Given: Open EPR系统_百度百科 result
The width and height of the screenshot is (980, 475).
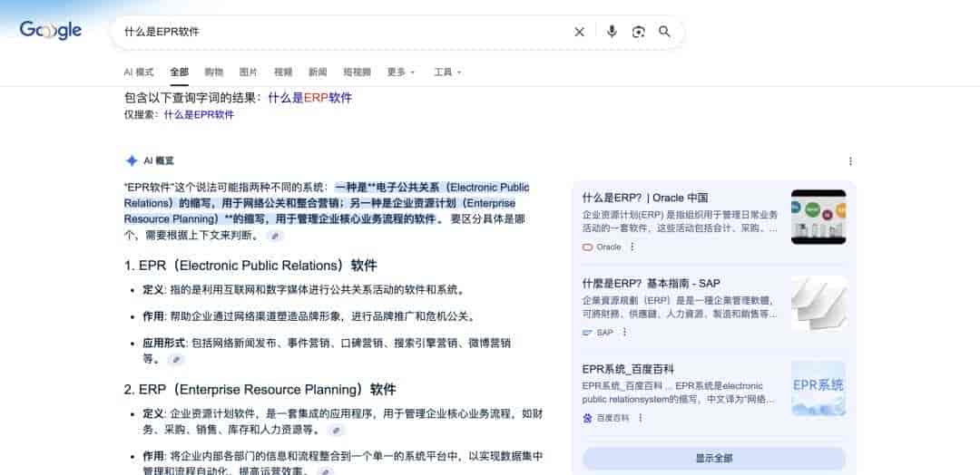Looking at the screenshot, I should [x=628, y=369].
